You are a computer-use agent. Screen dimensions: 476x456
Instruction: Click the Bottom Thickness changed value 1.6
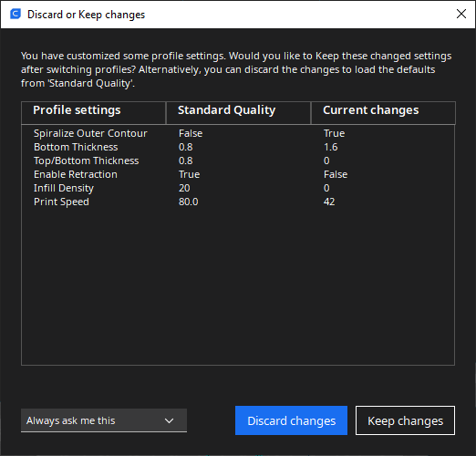330,147
